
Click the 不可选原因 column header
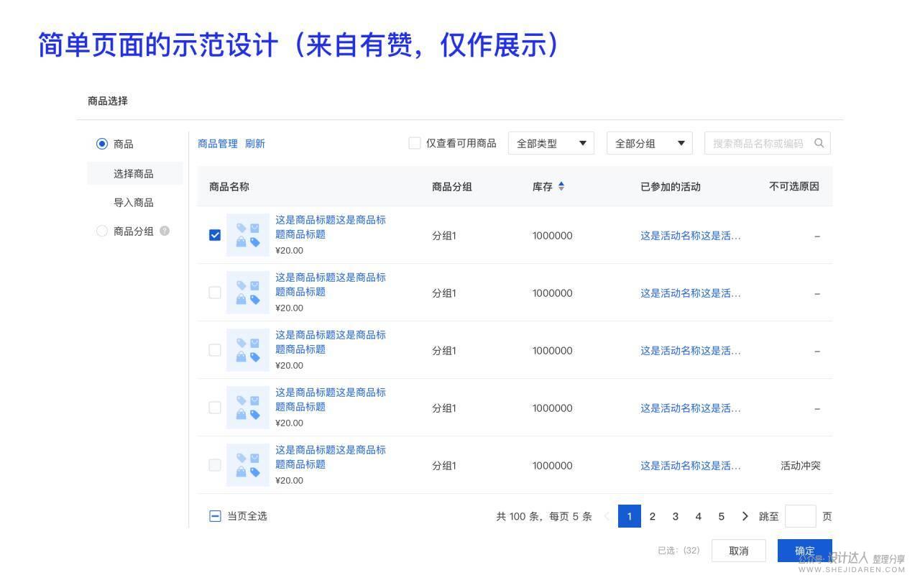(794, 186)
